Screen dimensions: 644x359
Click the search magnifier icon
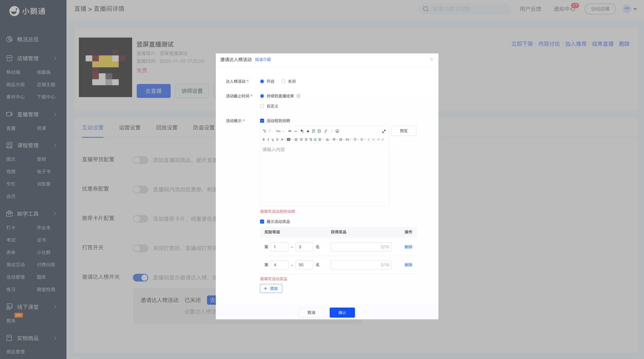coord(426,9)
